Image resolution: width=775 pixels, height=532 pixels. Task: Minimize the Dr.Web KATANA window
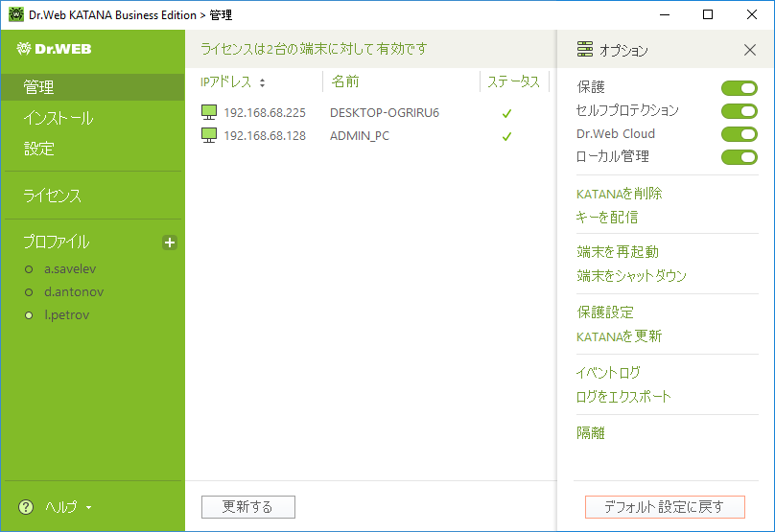665,14
